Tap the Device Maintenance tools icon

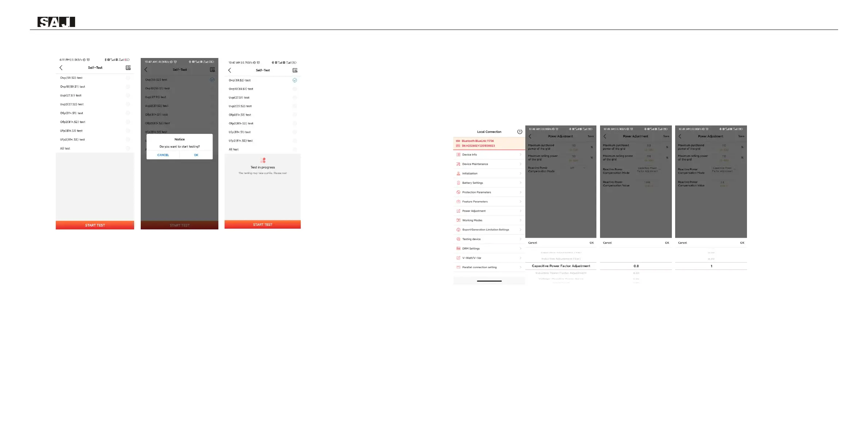458,164
